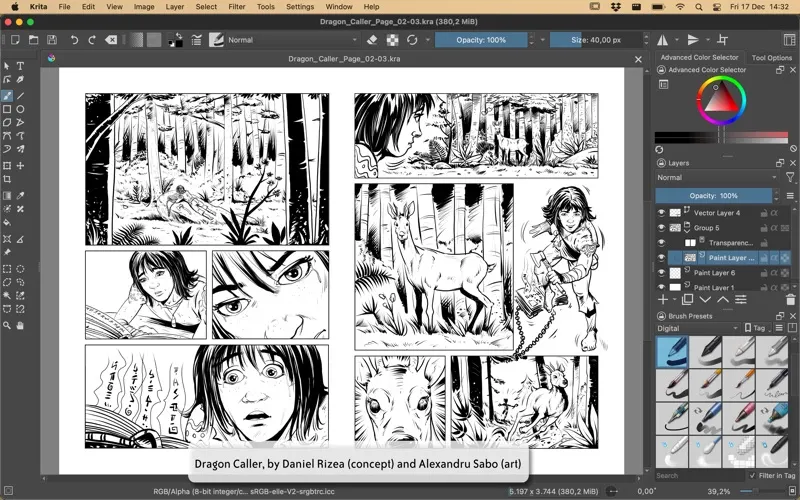This screenshot has width=800, height=500.
Task: Switch to Tool Options tab
Action: (771, 58)
